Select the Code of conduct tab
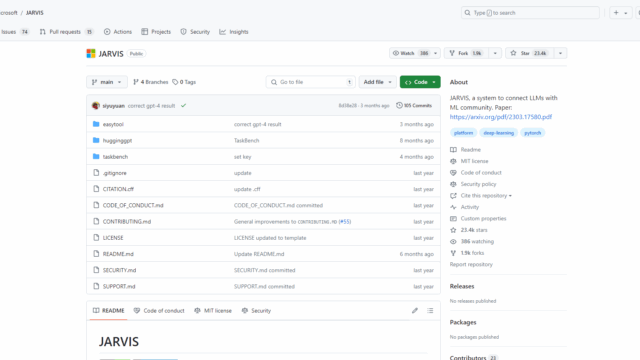Image resolution: width=640 pixels, height=360 pixels. click(159, 311)
